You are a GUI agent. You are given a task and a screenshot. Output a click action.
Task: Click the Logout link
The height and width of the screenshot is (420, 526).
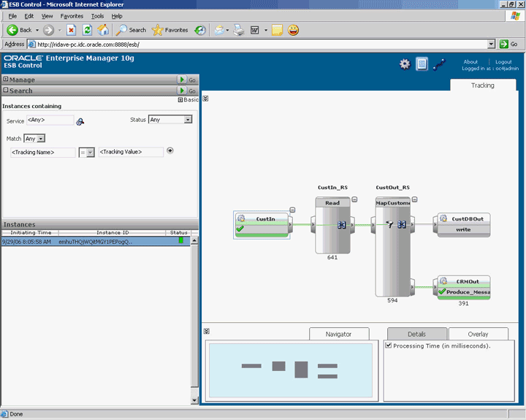pos(503,62)
